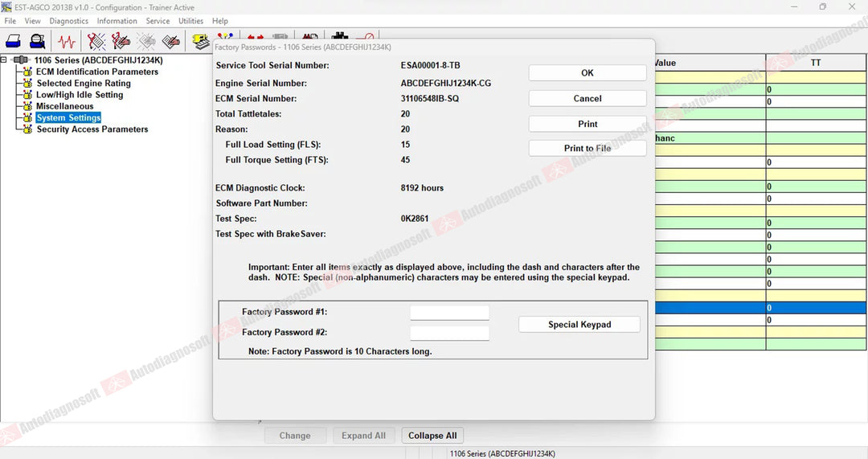The image size is (868, 459).
Task: Confirm the dialog with OK
Action: pyautogui.click(x=588, y=73)
